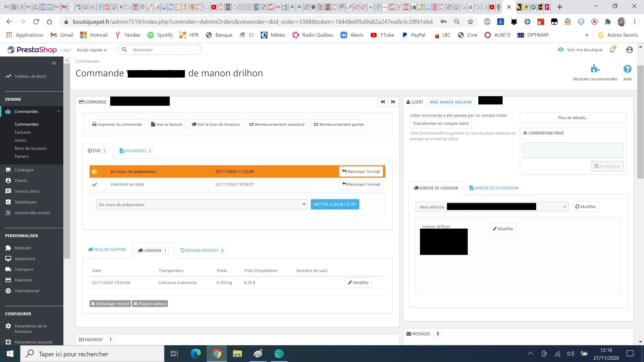The height and width of the screenshot is (362, 644).
Task: Click Mettre à jour l'état button
Action: pyautogui.click(x=335, y=204)
